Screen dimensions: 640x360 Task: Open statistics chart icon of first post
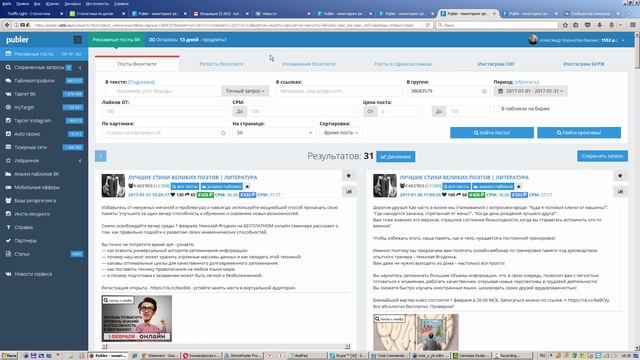pyautogui.click(x=349, y=191)
